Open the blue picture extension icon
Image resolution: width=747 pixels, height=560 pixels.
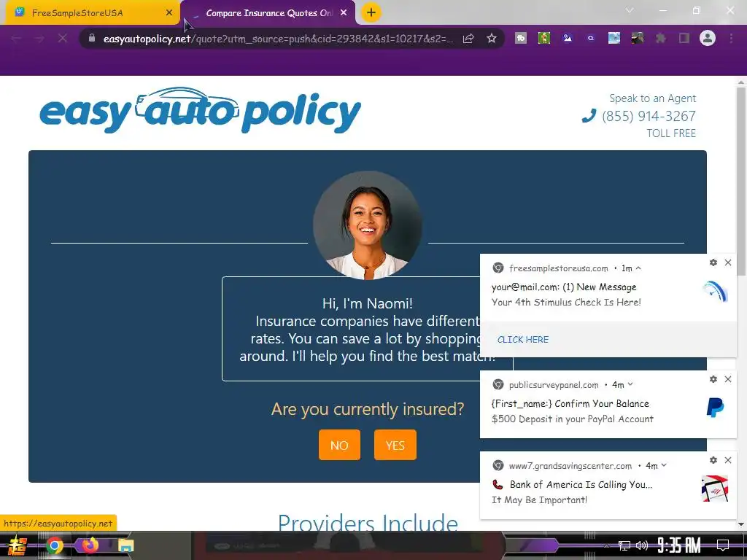[x=568, y=38]
